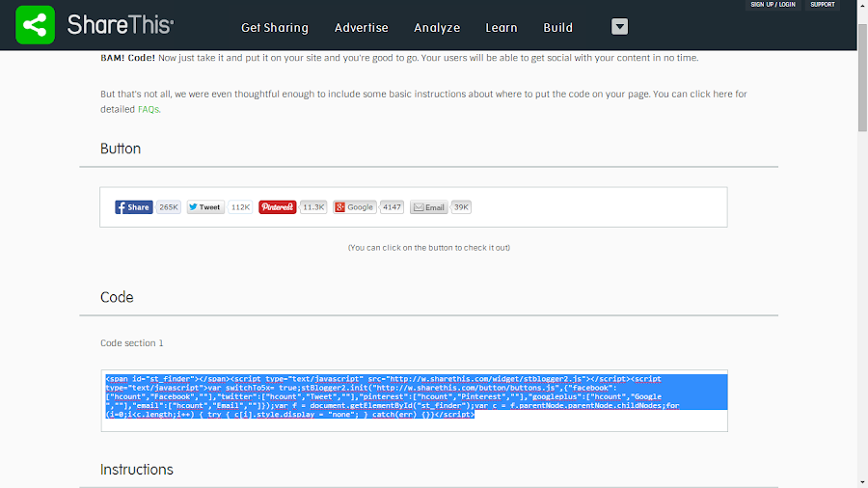The height and width of the screenshot is (488, 868).
Task: Open the Learn menu
Action: [x=501, y=28]
